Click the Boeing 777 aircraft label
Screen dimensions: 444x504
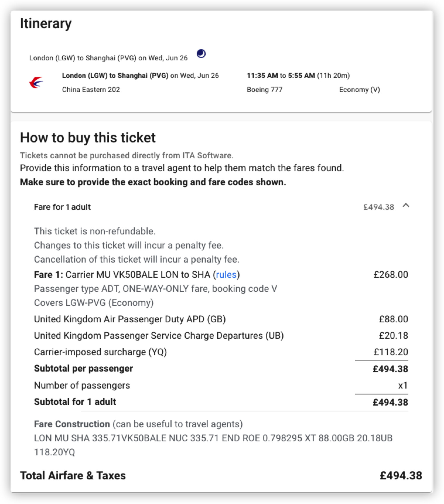click(x=264, y=90)
